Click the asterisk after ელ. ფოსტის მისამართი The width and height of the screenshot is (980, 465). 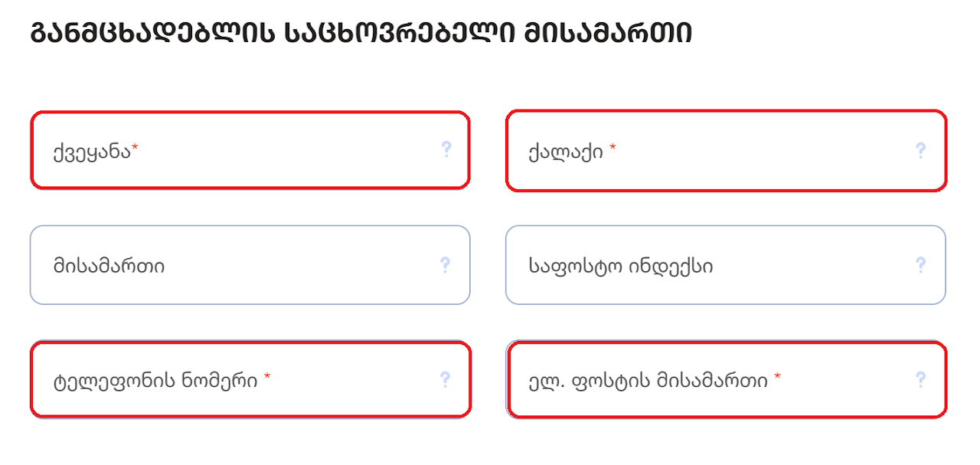[777, 376]
